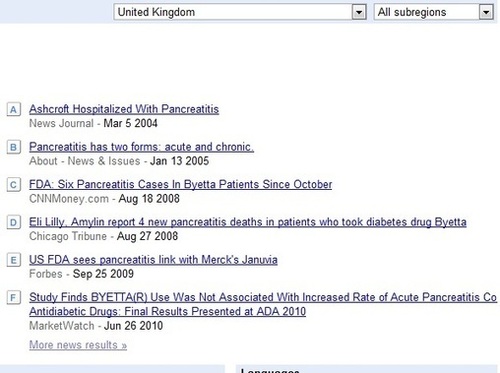The height and width of the screenshot is (373, 500).
Task: Click the letter B news marker
Action: [14, 147]
